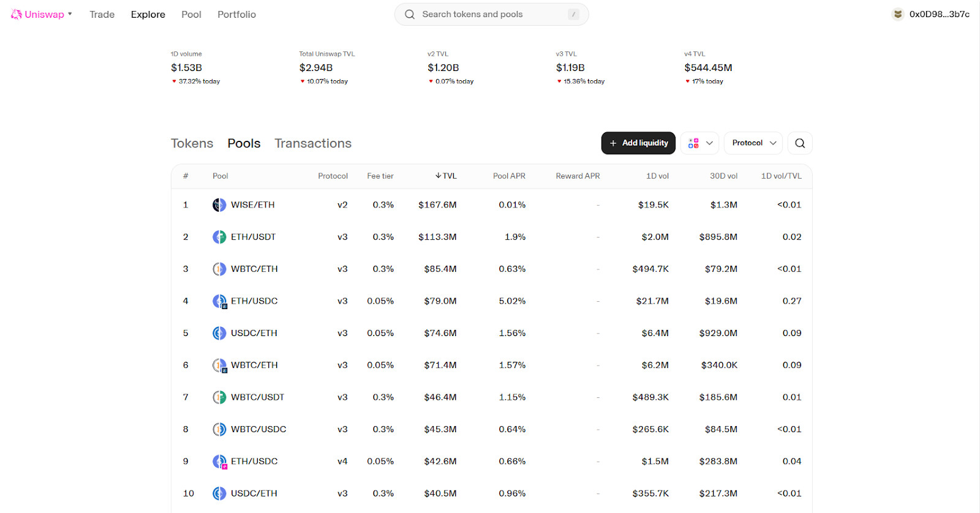The image size is (980, 513).
Task: Expand the Uniswap logo menu arrow
Action: pyautogui.click(x=70, y=13)
